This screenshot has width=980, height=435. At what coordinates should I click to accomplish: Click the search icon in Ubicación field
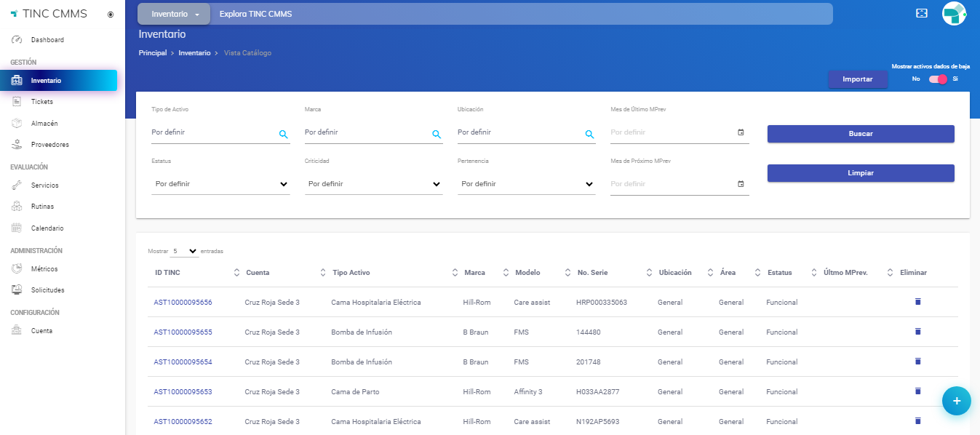tap(589, 134)
